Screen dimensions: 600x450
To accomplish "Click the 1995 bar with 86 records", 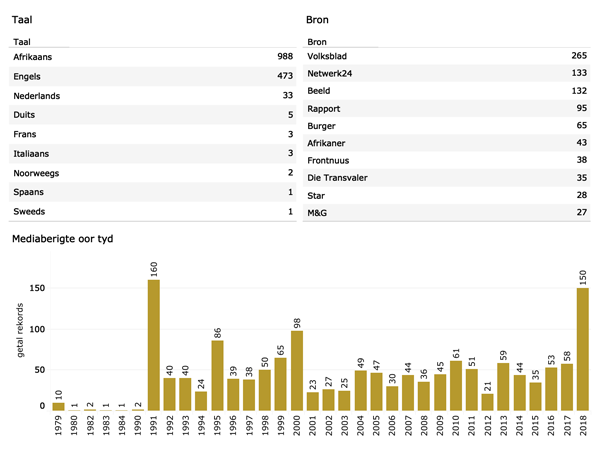I will [217, 376].
